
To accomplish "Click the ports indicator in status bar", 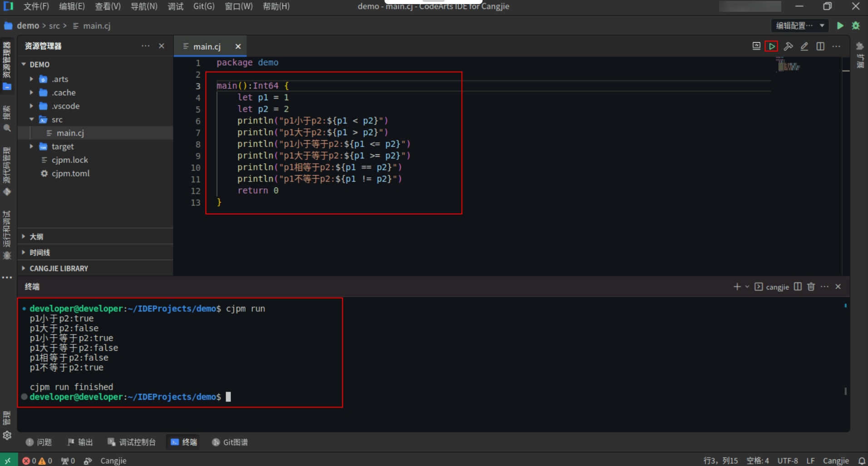I will click(68, 461).
